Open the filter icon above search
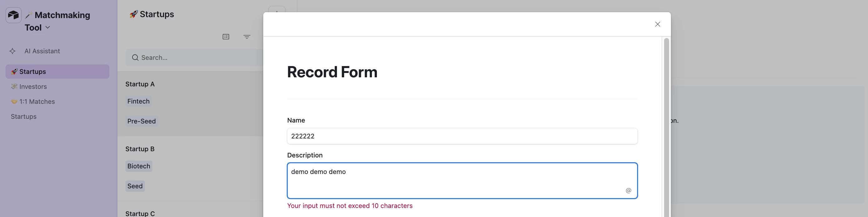The height and width of the screenshot is (217, 868). coord(247,37)
